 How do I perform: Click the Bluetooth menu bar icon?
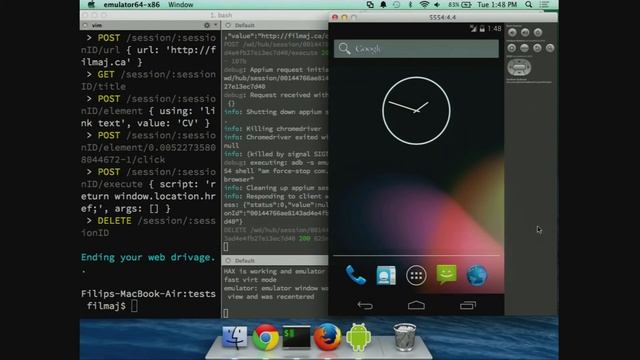coord(411,4)
